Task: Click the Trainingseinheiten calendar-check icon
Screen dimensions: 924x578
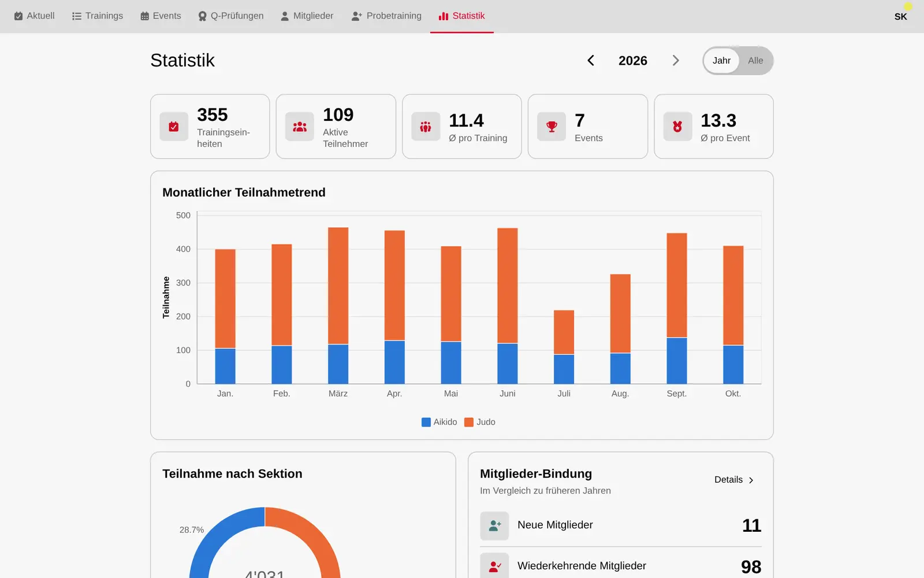Action: tap(174, 127)
